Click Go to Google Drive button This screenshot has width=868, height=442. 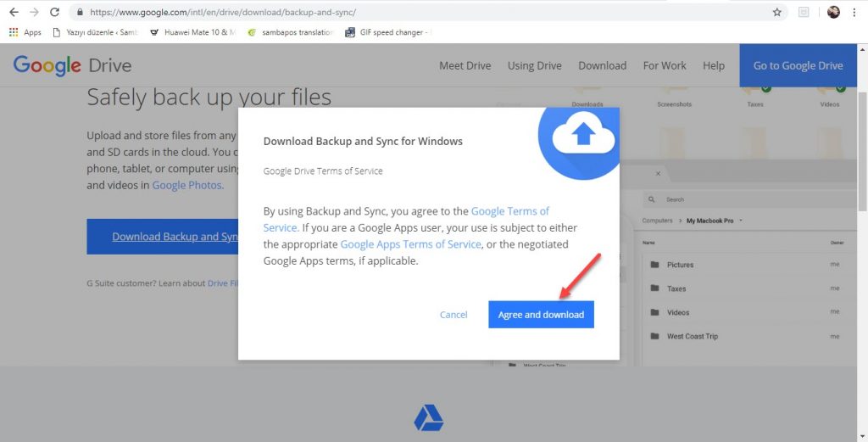point(798,65)
